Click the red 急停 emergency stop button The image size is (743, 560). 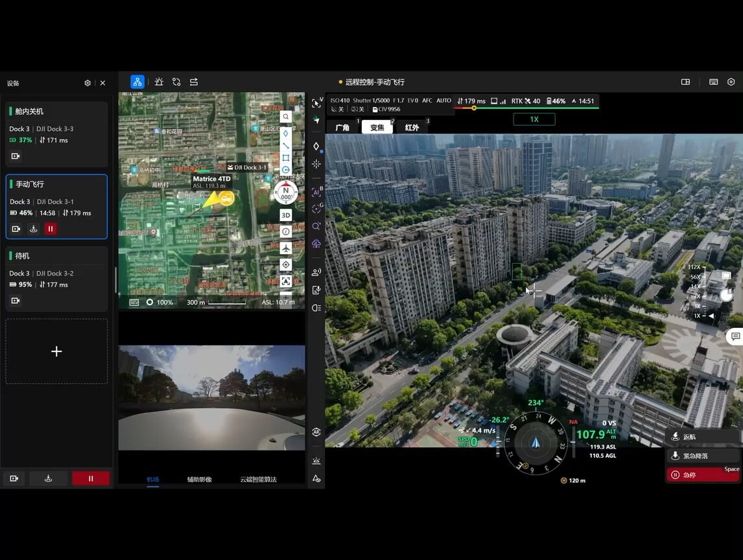702,474
